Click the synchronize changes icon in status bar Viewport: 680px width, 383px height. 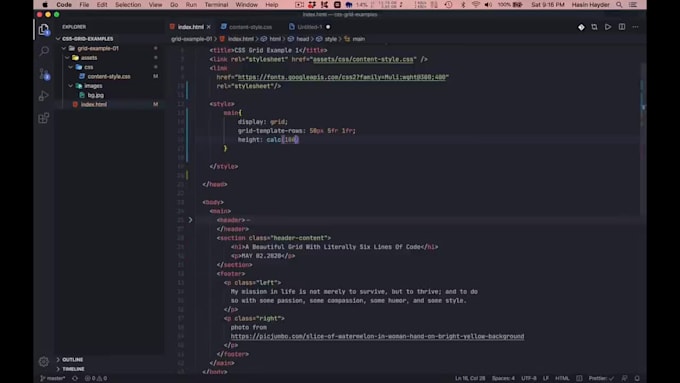pyautogui.click(x=75, y=378)
